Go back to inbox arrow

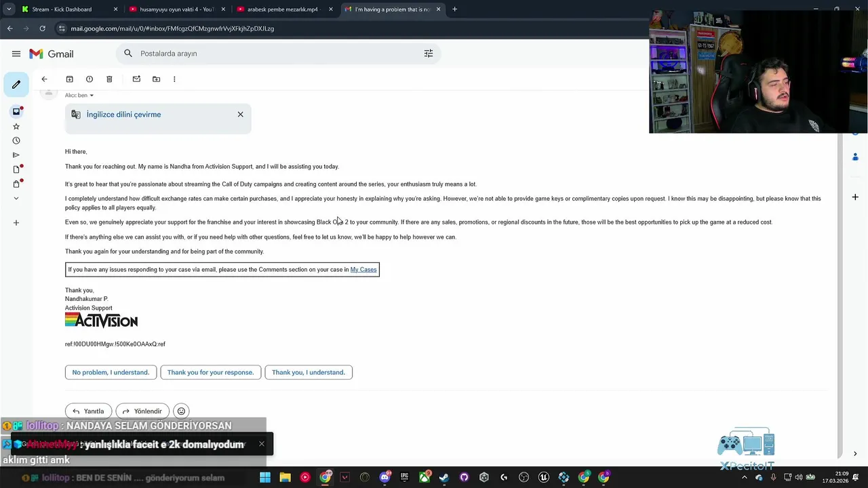(x=44, y=79)
